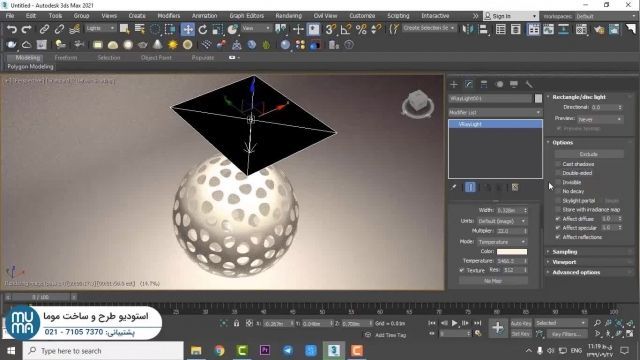Open the Create panel plus icon

[454, 84]
